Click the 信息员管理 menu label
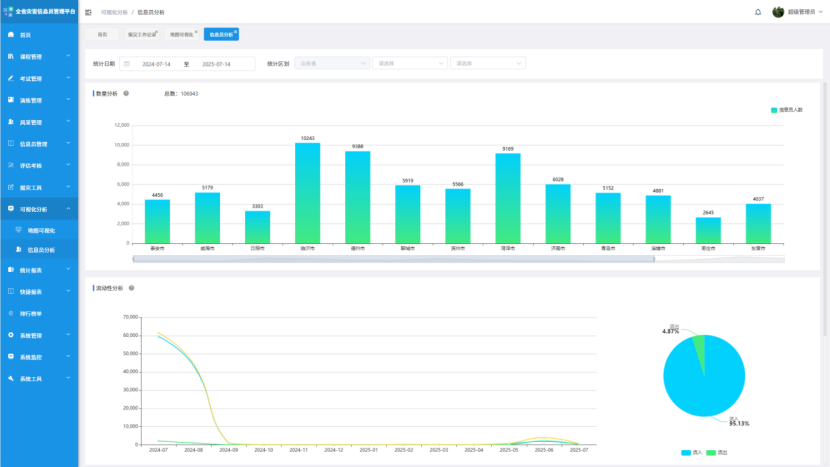The height and width of the screenshot is (467, 830). pyautogui.click(x=33, y=144)
